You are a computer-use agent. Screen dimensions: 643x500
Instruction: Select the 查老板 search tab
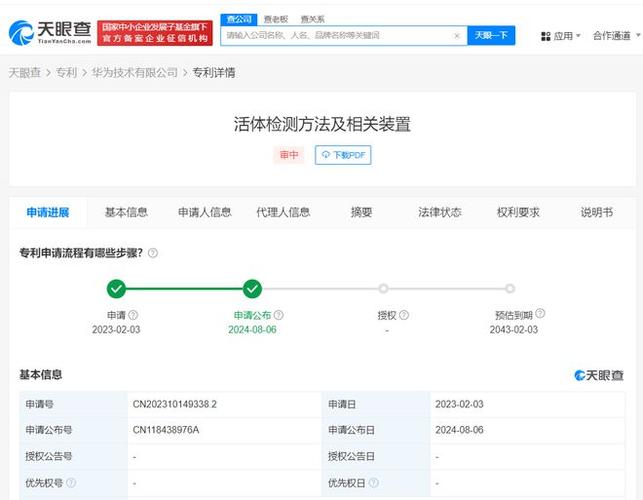tap(276, 19)
